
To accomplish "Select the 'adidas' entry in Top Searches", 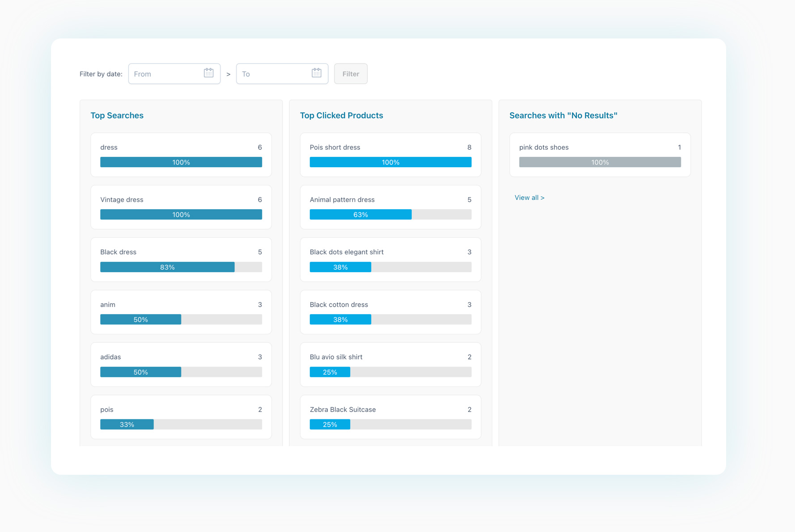I will coord(181,364).
